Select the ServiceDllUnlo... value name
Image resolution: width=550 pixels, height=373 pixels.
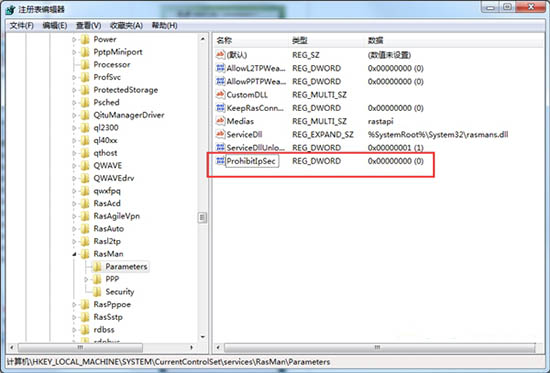click(x=256, y=148)
